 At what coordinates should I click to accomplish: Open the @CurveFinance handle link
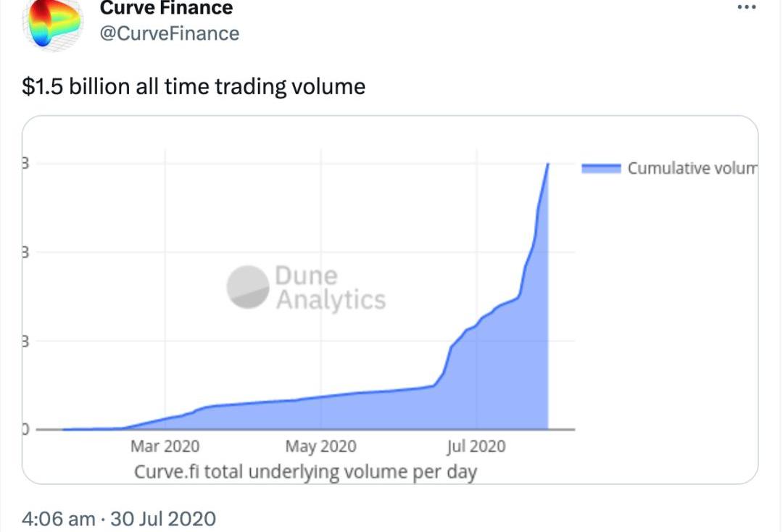point(168,33)
